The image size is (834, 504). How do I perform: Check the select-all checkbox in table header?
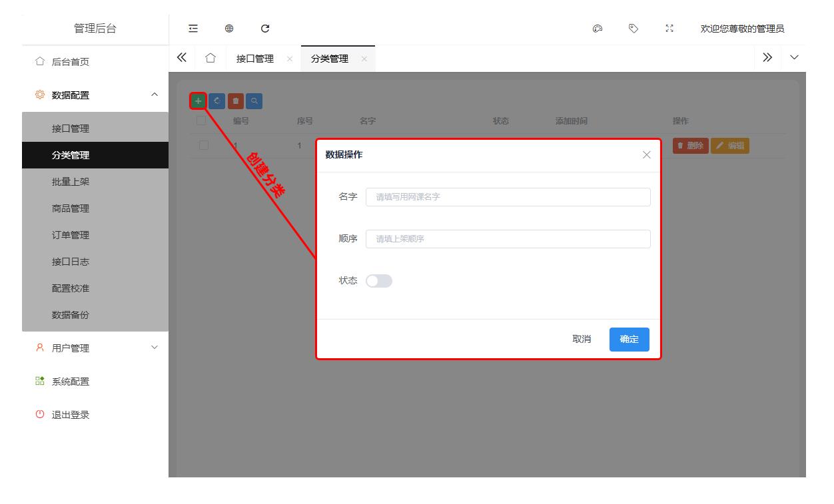coord(201,121)
